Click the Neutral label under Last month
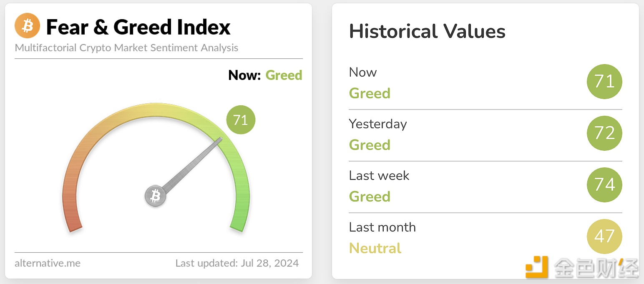This screenshot has width=644, height=284. pyautogui.click(x=375, y=248)
